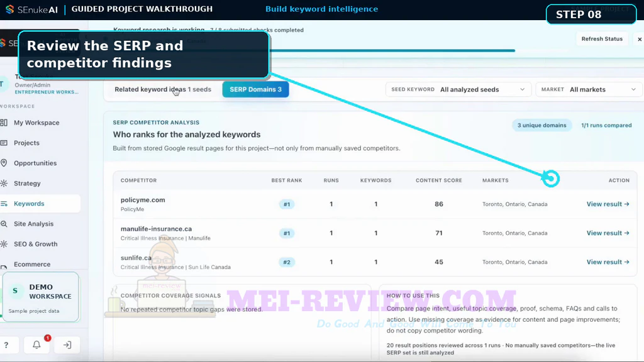The image size is (644, 362).
Task: Click content score 45
Action: pyautogui.click(x=438, y=262)
